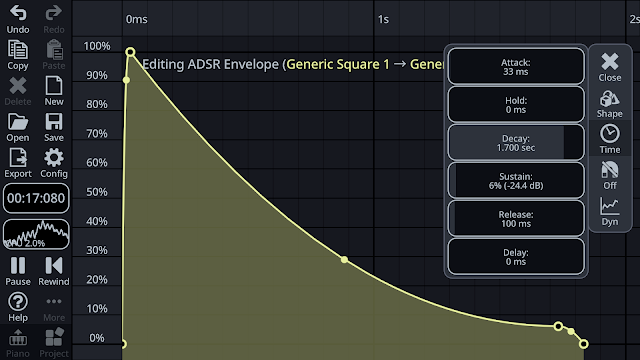The width and height of the screenshot is (640, 360).
Task: Select the sustain point at decay end
Action: (558, 326)
